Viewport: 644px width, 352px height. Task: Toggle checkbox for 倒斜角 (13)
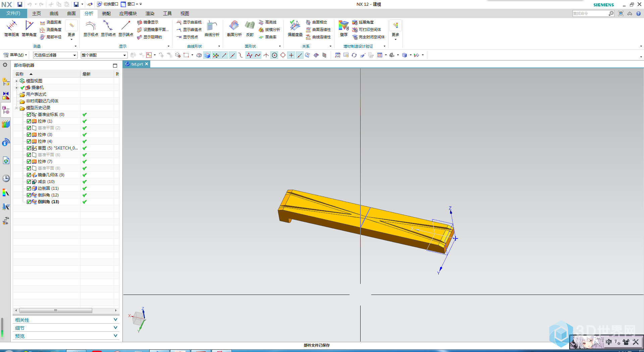click(29, 202)
